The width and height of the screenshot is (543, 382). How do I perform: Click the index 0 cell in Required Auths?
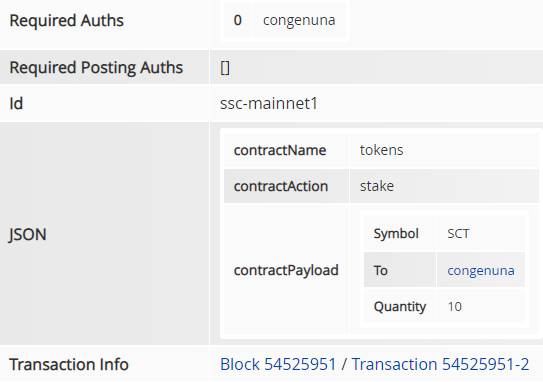point(238,20)
